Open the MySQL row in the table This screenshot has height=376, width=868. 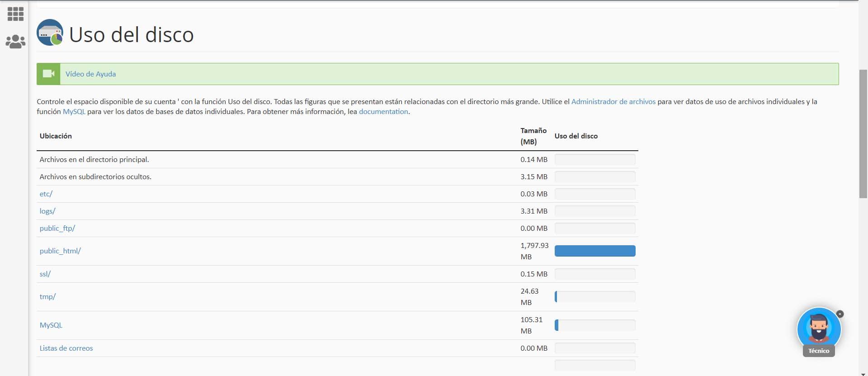pyautogui.click(x=51, y=325)
